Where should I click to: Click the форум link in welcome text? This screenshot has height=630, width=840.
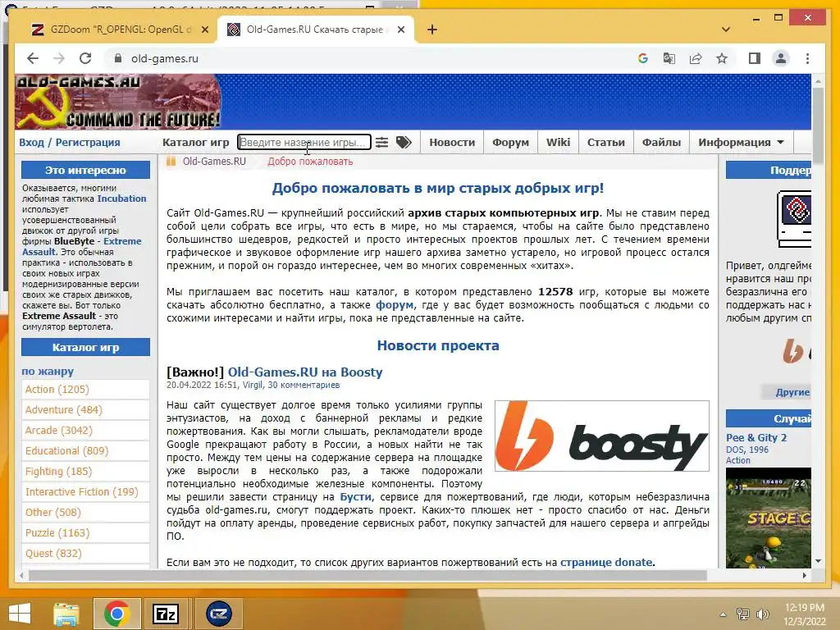coord(395,305)
